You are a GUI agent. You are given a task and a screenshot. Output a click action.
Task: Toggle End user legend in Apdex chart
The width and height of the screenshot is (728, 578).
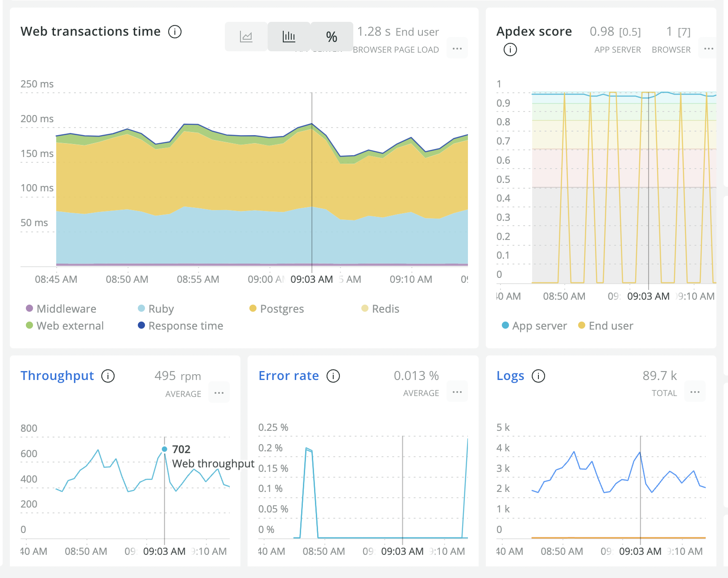tap(605, 326)
